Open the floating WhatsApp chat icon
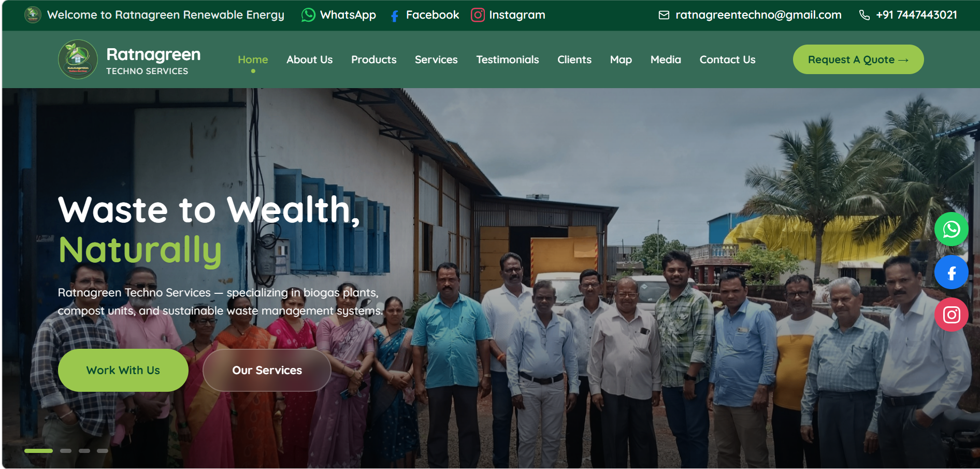The image size is (980, 469). (x=951, y=229)
